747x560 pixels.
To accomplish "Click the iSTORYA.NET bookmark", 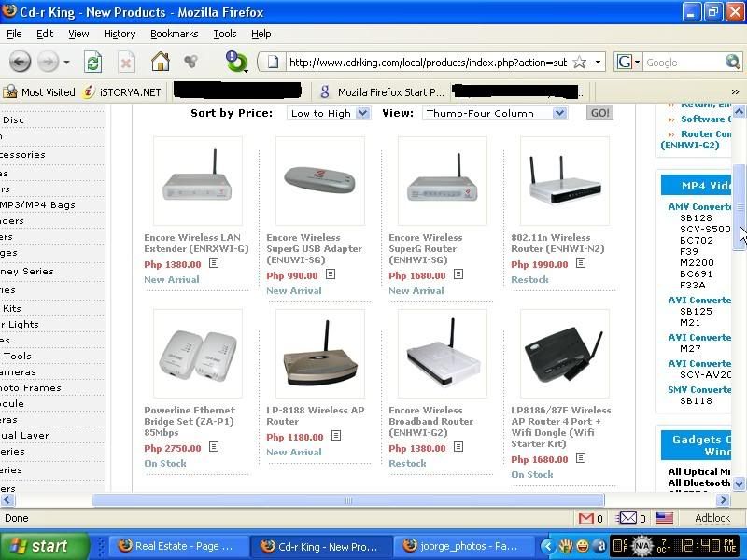I will [123, 91].
